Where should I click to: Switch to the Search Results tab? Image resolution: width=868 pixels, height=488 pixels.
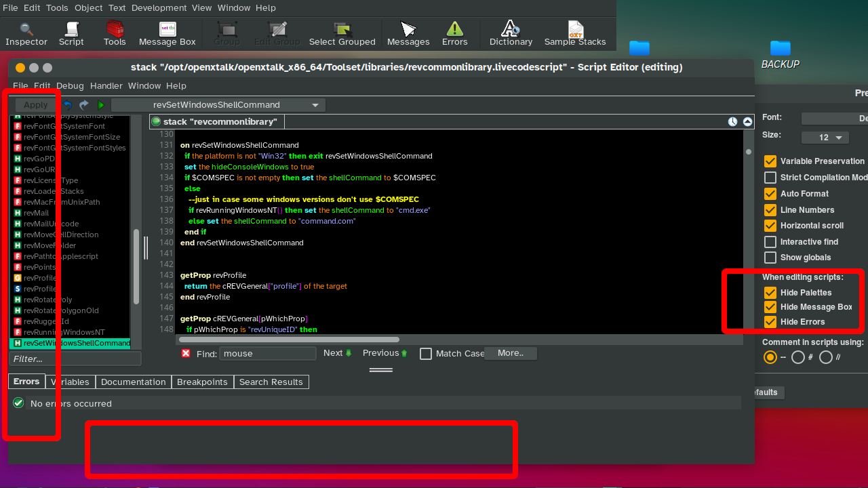pyautogui.click(x=271, y=382)
